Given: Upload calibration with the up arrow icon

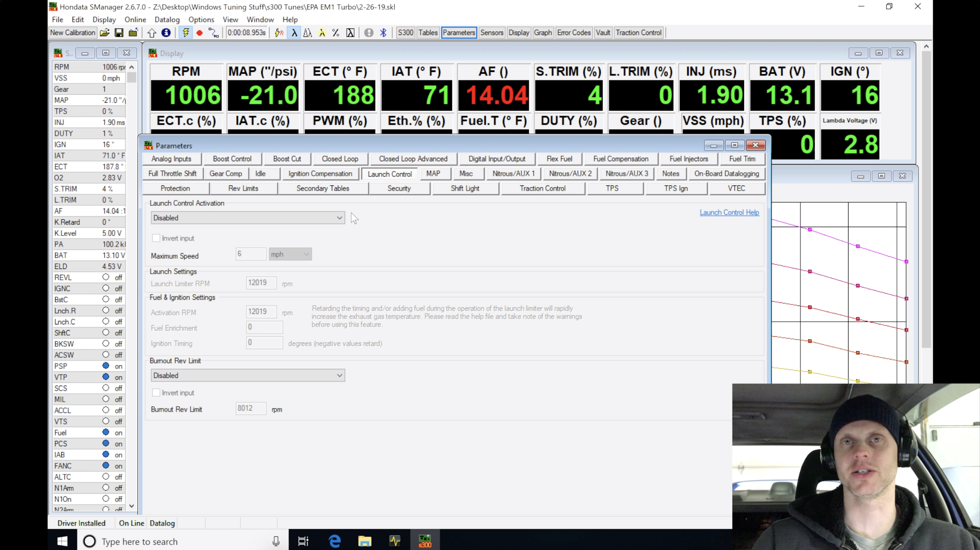Looking at the screenshot, I should coord(152,33).
